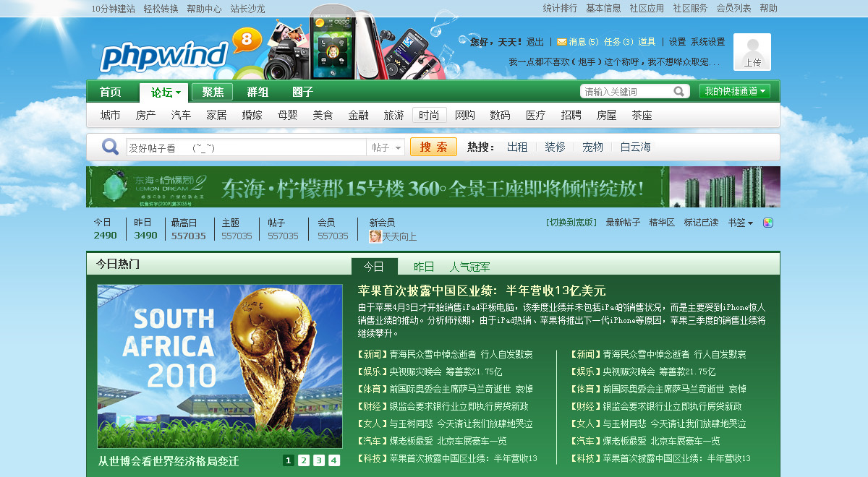Click hot search 宠物

point(592,147)
